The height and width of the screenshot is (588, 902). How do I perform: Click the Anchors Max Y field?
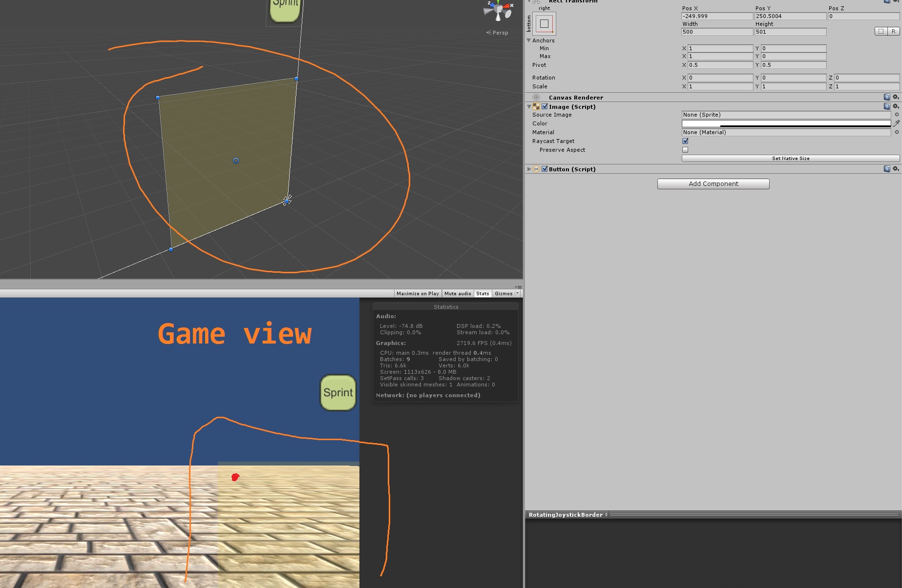(794, 56)
